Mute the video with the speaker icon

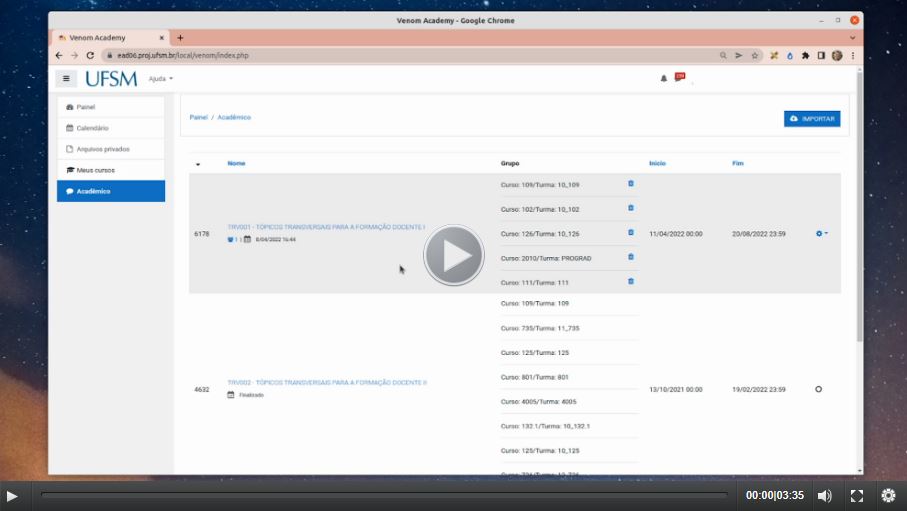coord(824,495)
